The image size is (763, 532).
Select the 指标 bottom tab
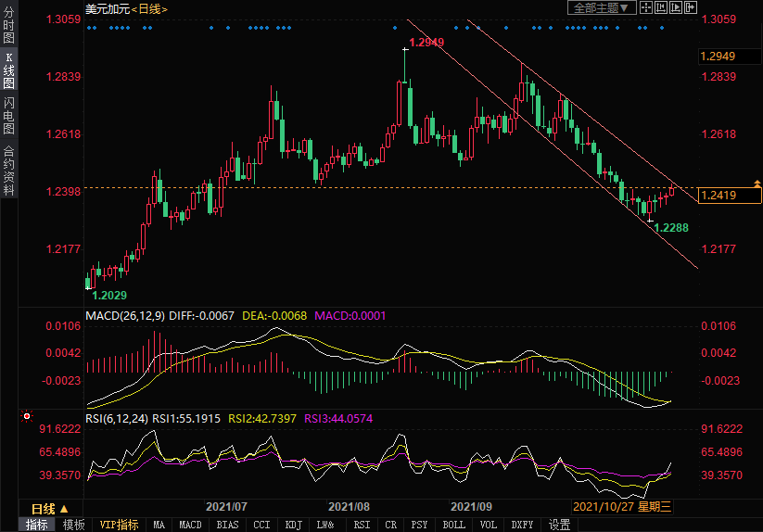pos(37,525)
